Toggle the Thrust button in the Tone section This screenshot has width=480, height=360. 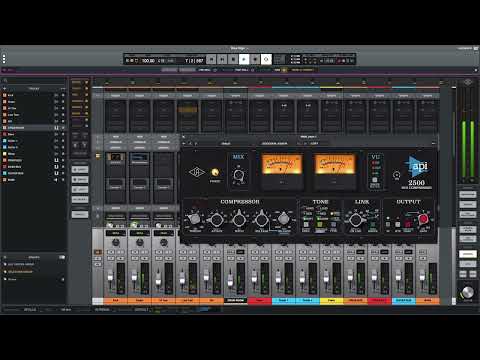point(320,224)
